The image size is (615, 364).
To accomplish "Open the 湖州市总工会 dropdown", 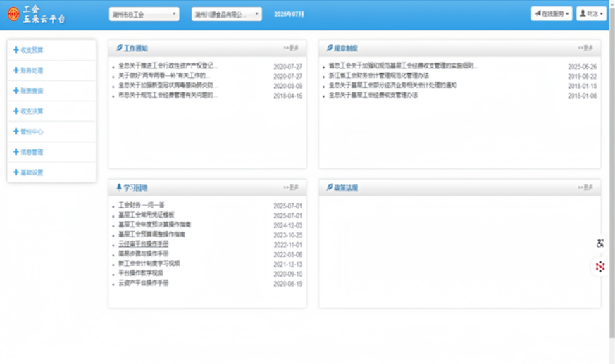I will (x=144, y=14).
